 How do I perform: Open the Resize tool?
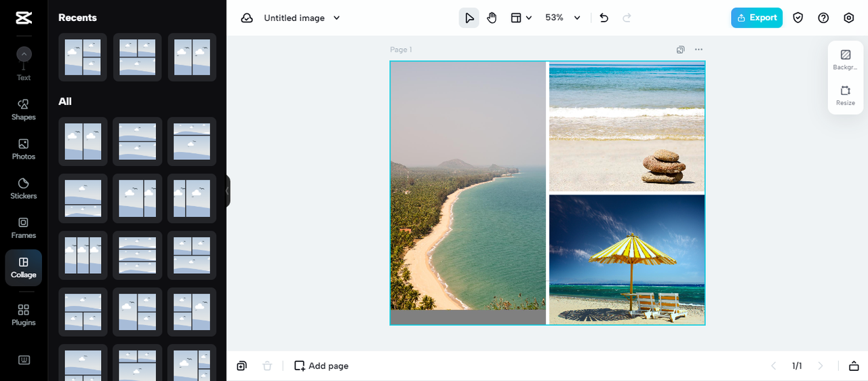click(x=846, y=96)
